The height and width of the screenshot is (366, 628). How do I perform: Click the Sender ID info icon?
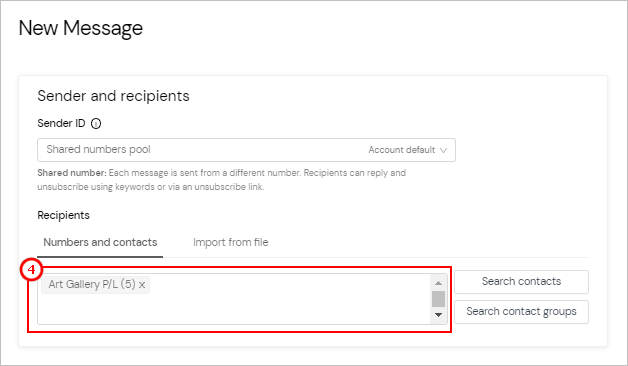point(96,124)
